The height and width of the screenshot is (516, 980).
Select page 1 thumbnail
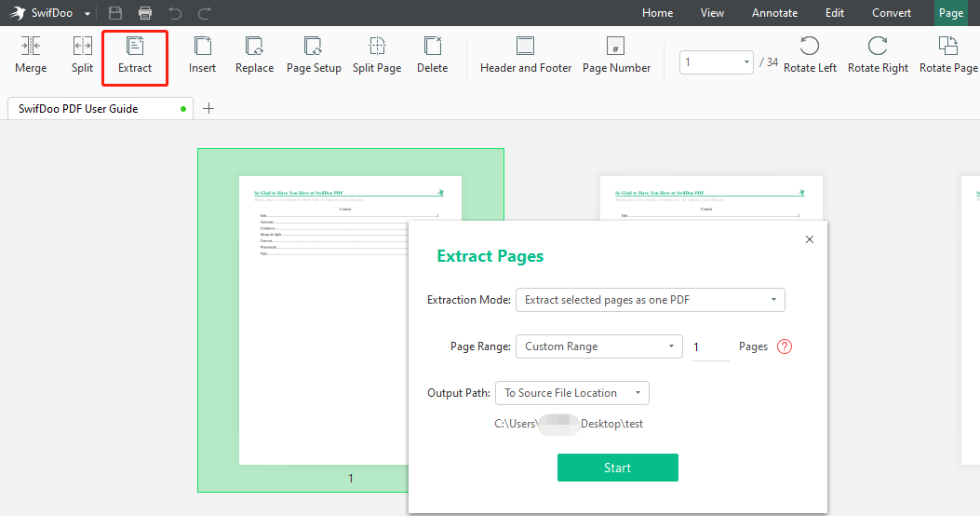(x=351, y=320)
